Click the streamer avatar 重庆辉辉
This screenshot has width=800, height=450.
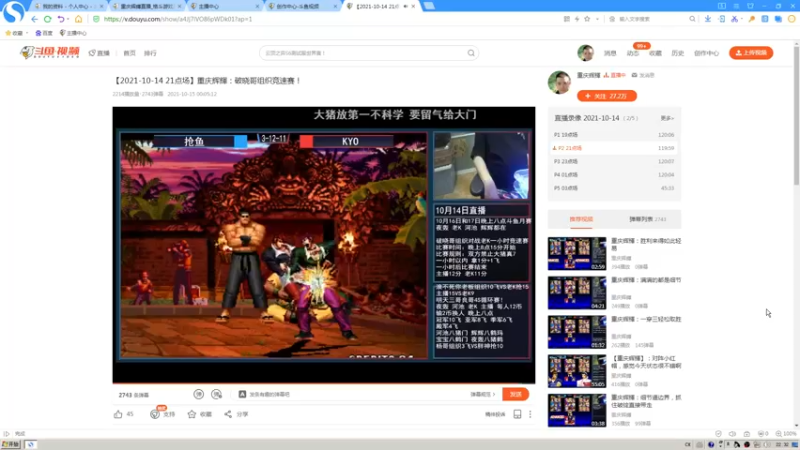click(x=559, y=82)
